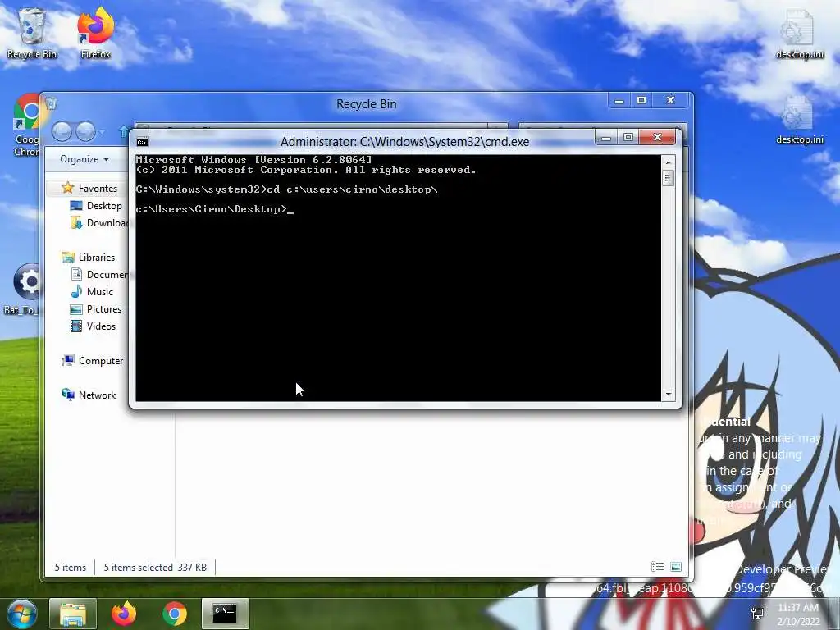Image resolution: width=840 pixels, height=630 pixels.
Task: Open Downloads under Favorites
Action: point(99,223)
